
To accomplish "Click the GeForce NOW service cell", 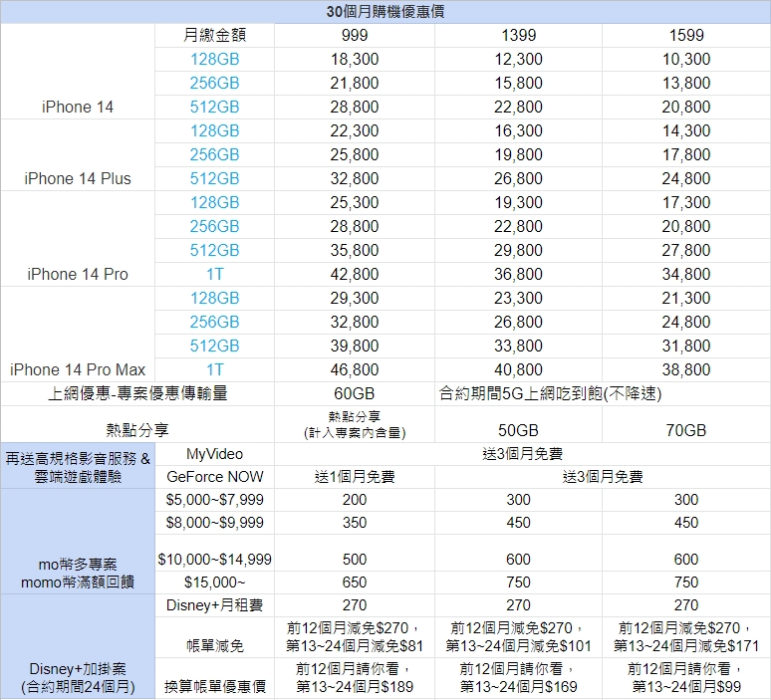I will (x=214, y=477).
